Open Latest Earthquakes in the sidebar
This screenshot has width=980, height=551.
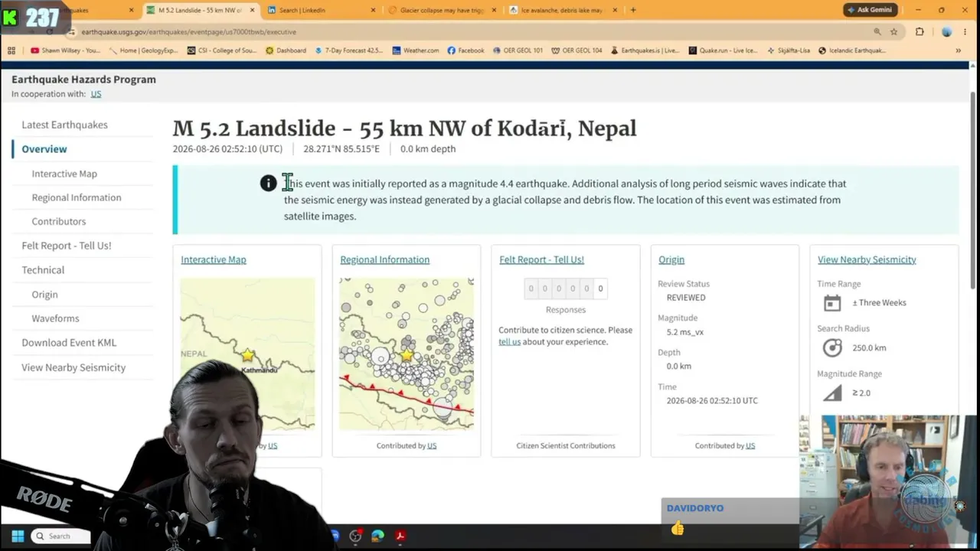click(64, 125)
